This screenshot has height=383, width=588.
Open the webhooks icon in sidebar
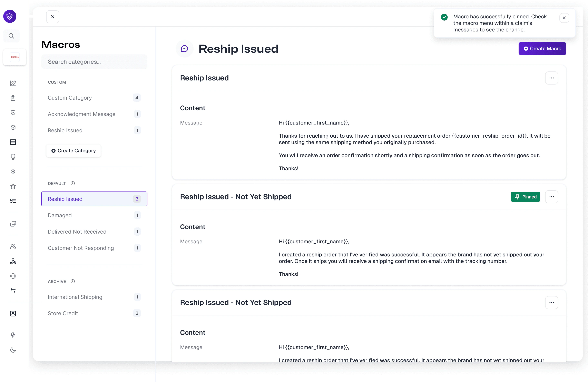click(13, 262)
